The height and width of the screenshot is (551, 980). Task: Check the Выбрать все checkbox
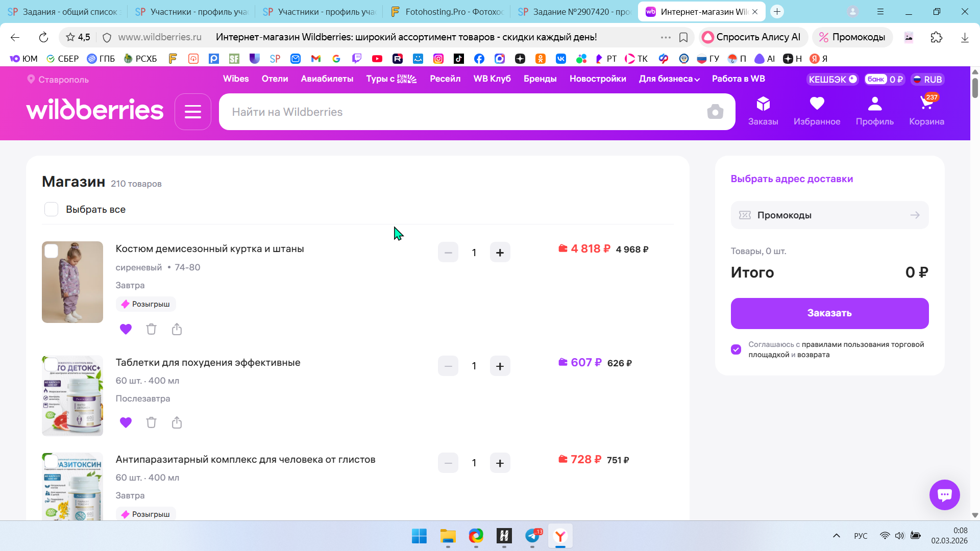click(x=51, y=209)
